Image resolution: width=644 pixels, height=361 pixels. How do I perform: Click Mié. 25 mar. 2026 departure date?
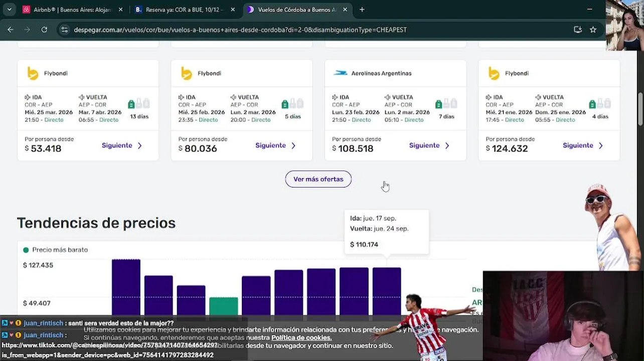coord(49,112)
